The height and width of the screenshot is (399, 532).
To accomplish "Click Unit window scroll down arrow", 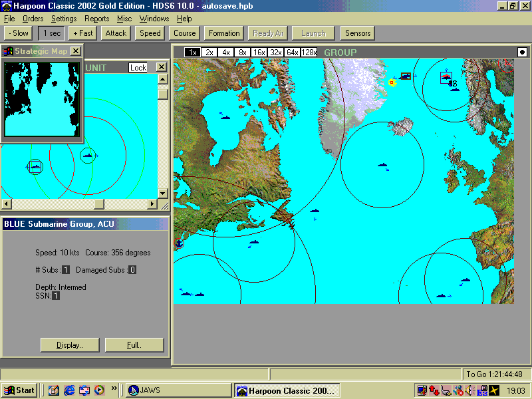I will click(x=162, y=194).
